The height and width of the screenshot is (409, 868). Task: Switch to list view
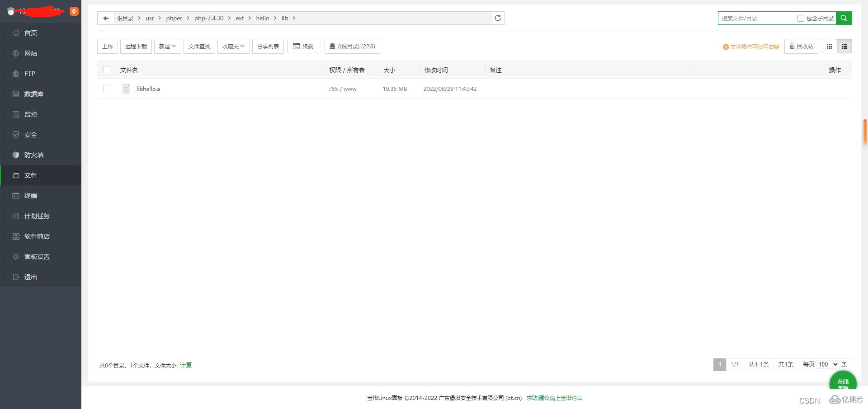click(844, 46)
